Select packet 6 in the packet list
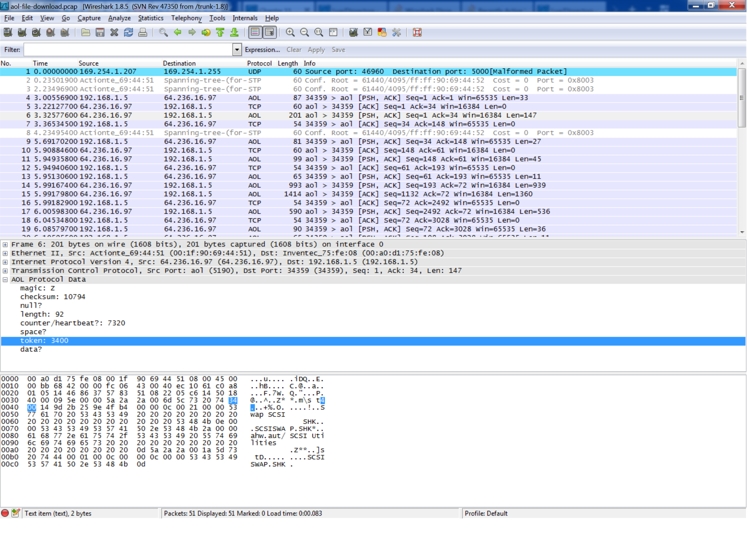 (x=368, y=115)
